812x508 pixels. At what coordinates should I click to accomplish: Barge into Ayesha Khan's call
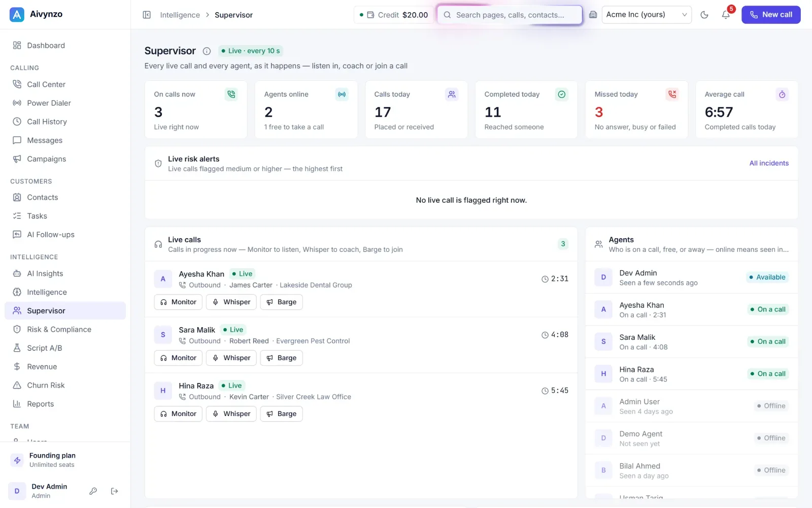(282, 302)
